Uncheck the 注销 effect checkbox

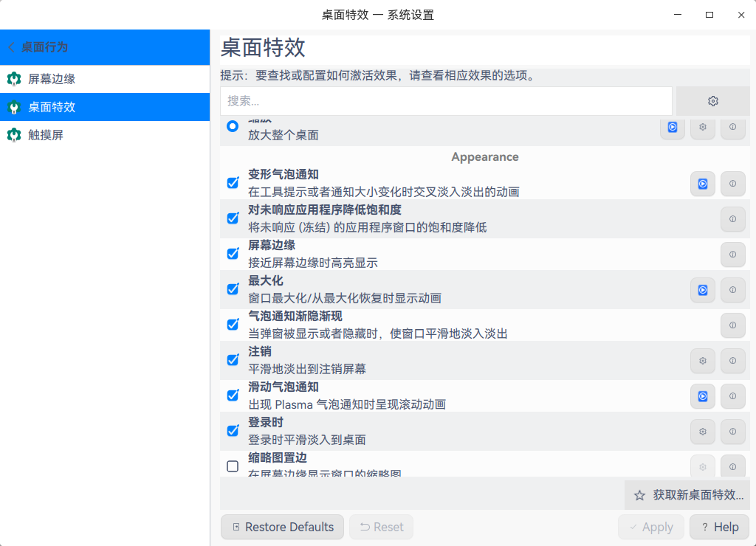[233, 360]
